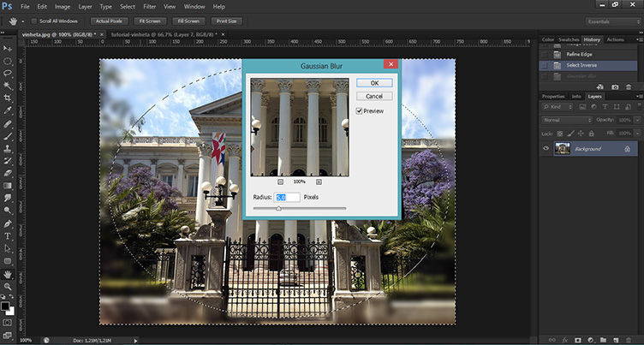
Task: Select the Elliptical Marquee tool
Action: click(8, 61)
